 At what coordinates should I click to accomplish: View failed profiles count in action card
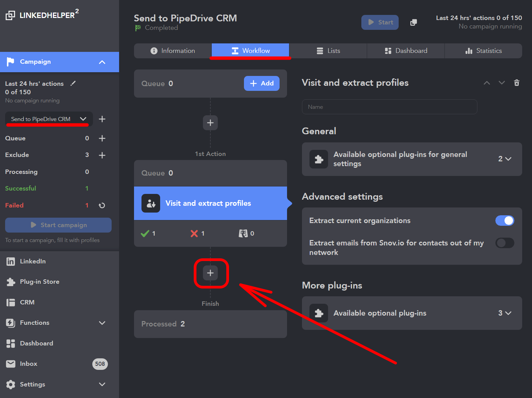pos(197,234)
